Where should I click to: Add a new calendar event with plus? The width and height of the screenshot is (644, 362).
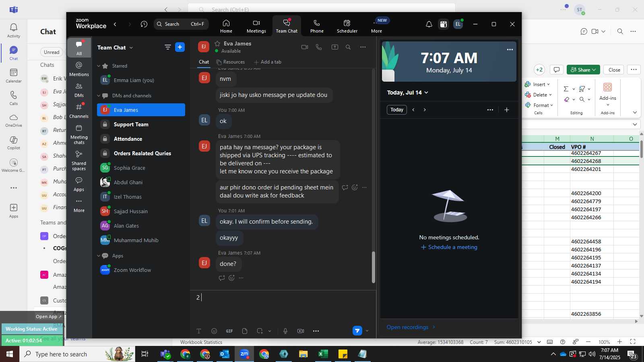pos(507,110)
